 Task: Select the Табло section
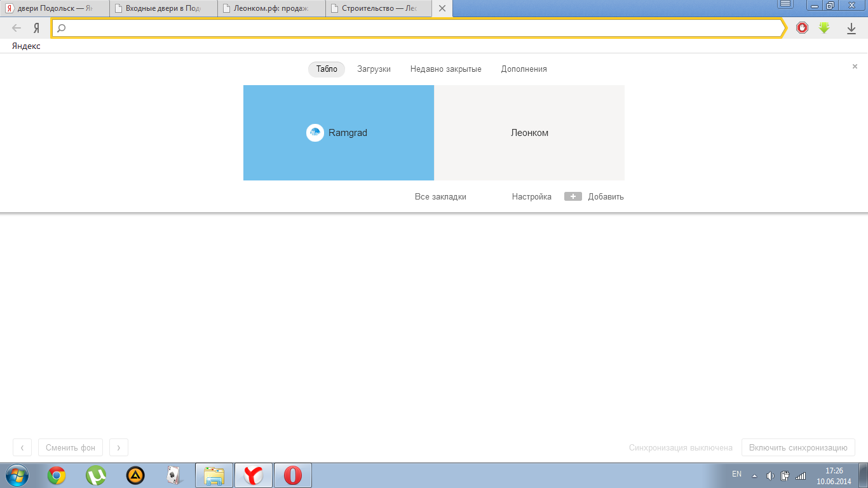pyautogui.click(x=327, y=69)
